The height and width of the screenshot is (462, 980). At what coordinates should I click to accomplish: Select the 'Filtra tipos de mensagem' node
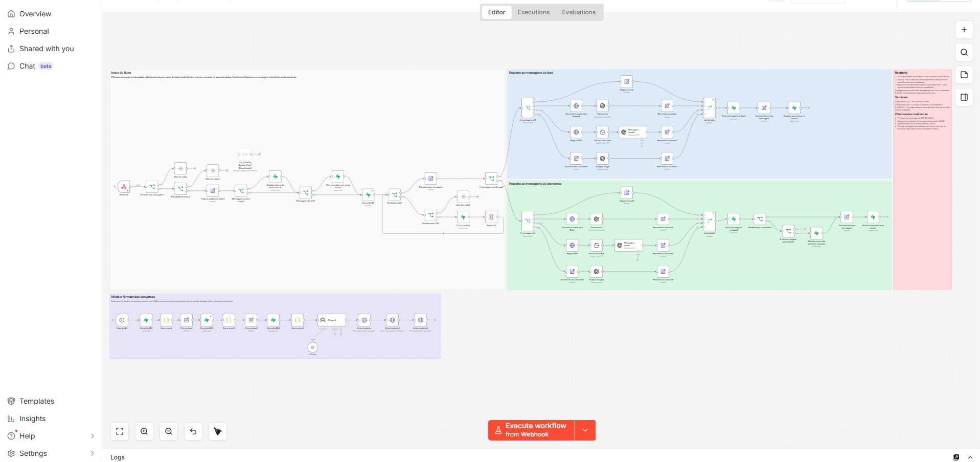point(431,179)
